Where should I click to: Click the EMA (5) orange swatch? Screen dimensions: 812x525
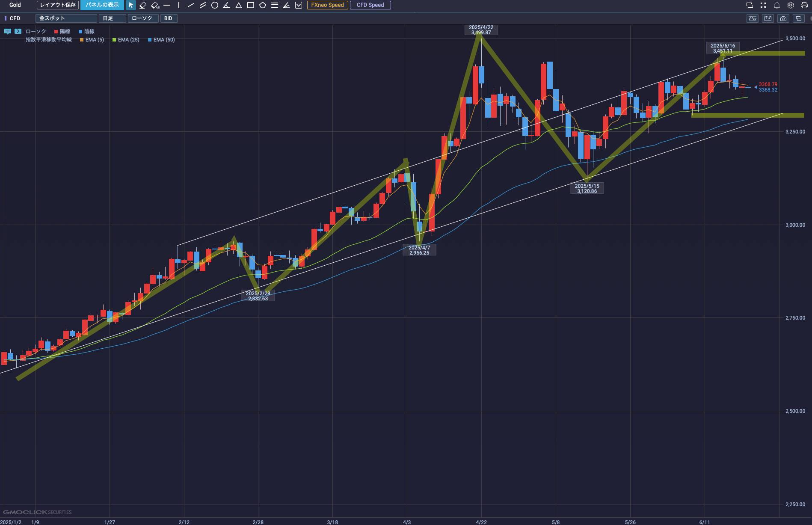coord(82,40)
